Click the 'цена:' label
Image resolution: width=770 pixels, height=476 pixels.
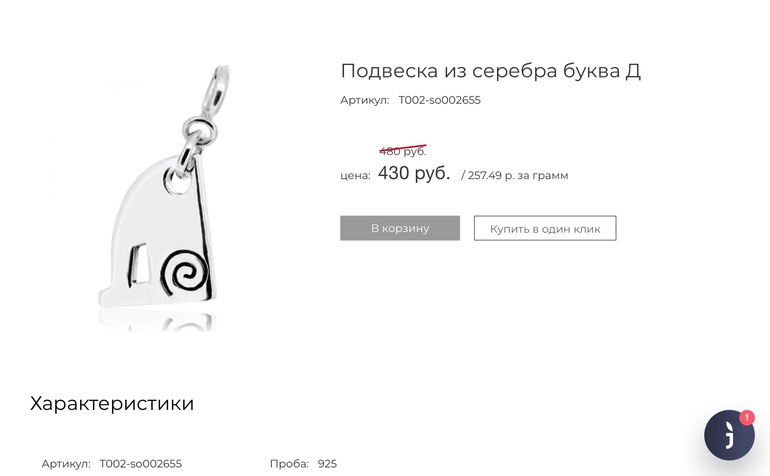[356, 176]
